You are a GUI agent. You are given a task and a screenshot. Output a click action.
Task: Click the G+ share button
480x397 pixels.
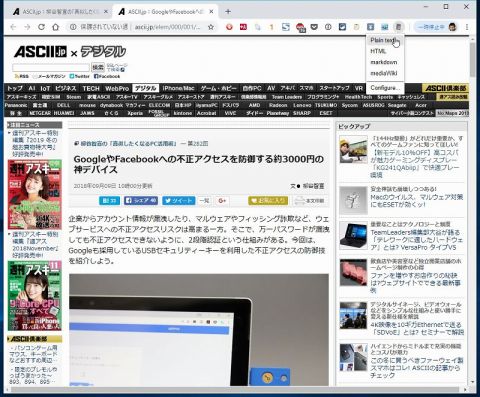tap(222, 201)
